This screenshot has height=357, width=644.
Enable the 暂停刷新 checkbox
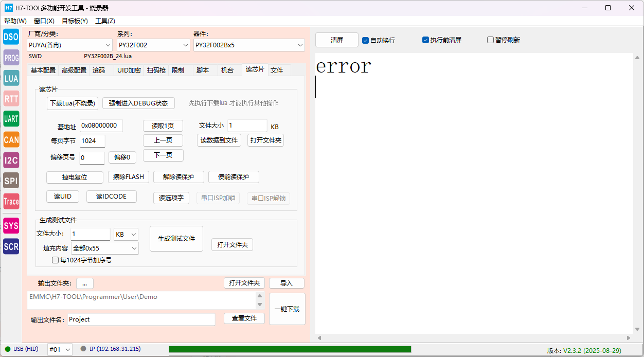coord(491,40)
